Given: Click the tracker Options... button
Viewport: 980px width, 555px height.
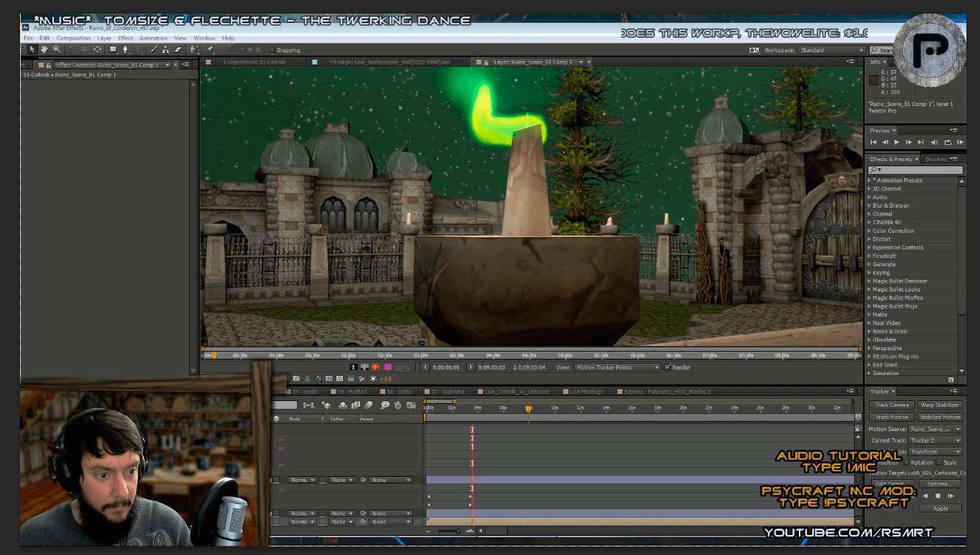Looking at the screenshot, I should [x=940, y=483].
